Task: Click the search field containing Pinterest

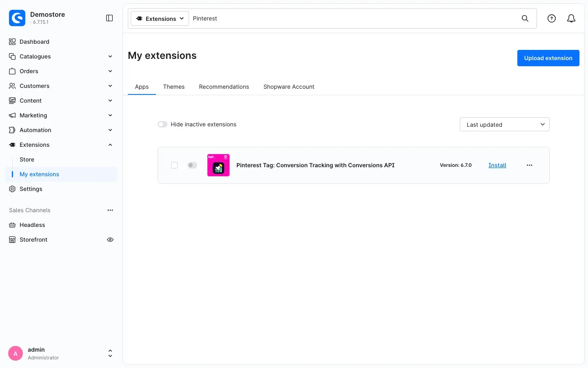Action: pyautogui.click(x=354, y=18)
